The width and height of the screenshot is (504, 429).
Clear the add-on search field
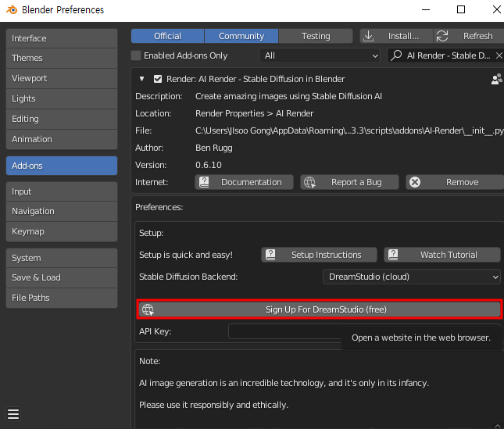(499, 55)
